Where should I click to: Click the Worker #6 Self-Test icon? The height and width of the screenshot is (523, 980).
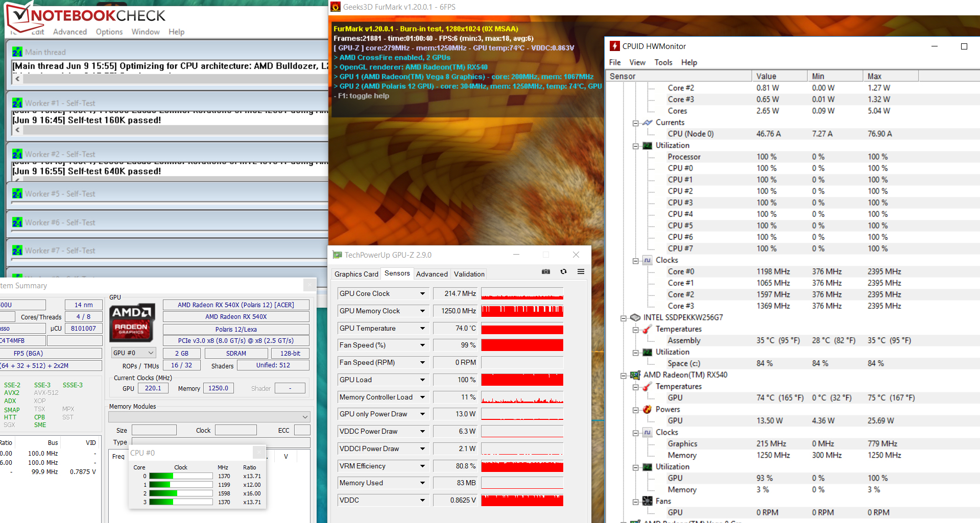17,222
